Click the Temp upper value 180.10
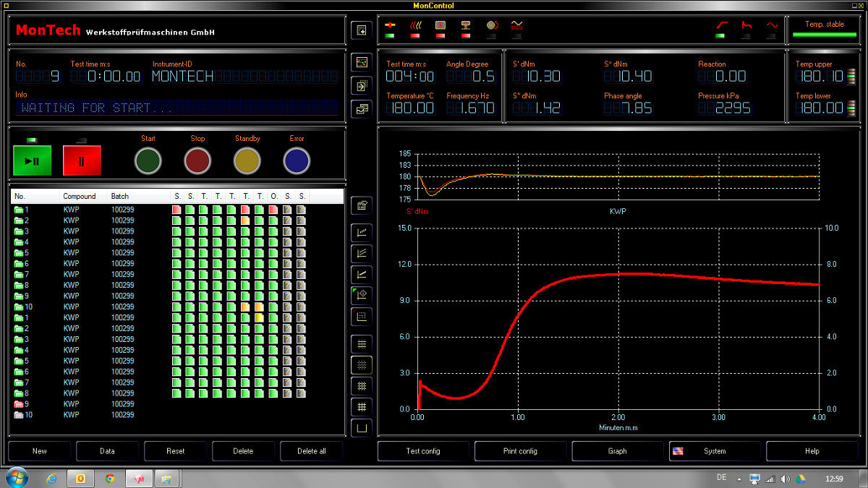Viewport: 868px width, 488px height. pos(820,76)
